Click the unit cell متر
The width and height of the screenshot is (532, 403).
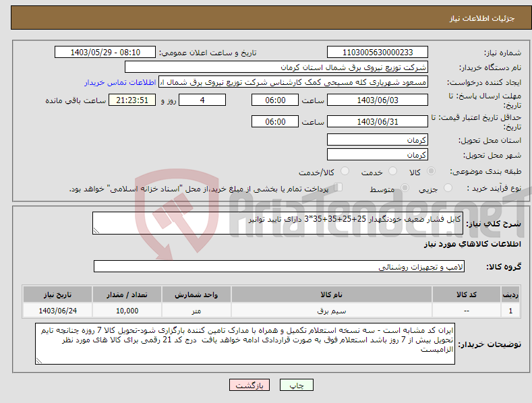196,311
